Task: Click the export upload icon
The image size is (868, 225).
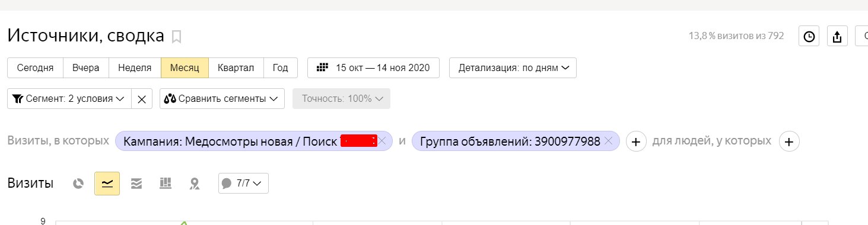Action: 837,37
